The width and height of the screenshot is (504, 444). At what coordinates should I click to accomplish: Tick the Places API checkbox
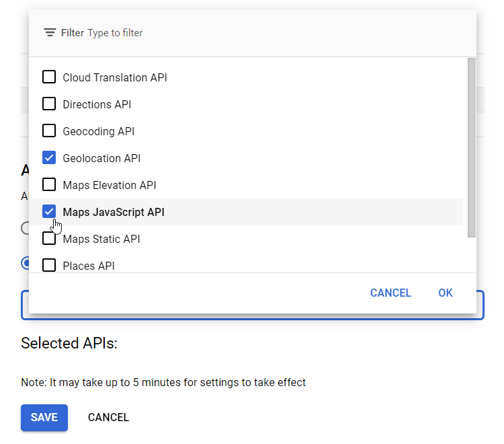point(49,266)
